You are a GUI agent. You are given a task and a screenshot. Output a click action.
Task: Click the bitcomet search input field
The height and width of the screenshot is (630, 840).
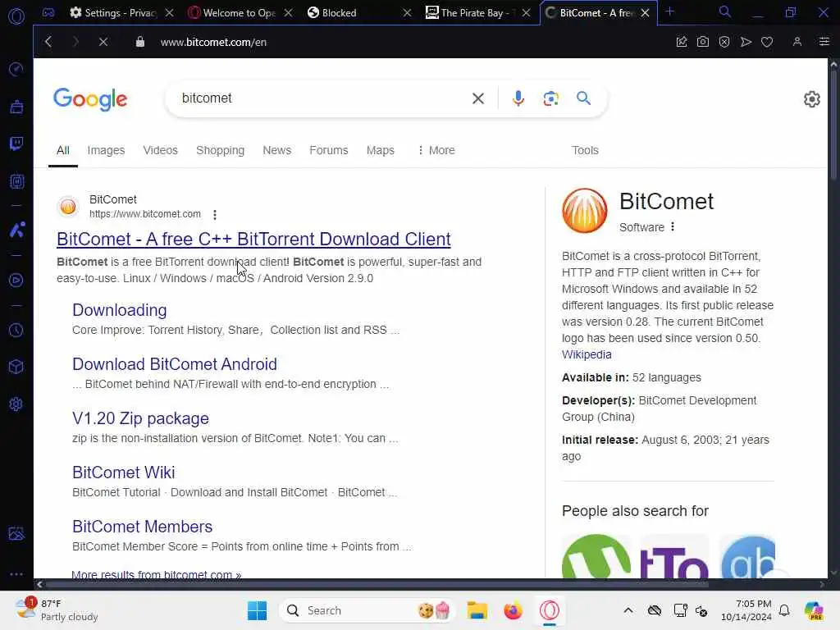[322, 98]
